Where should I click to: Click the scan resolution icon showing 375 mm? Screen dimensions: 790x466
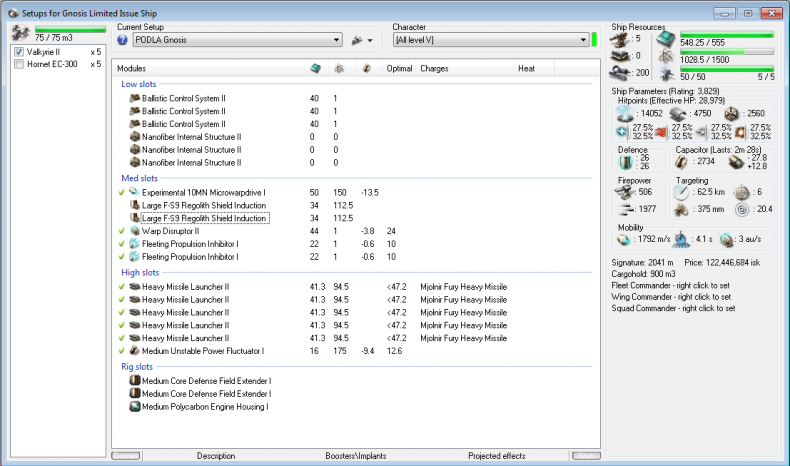click(681, 209)
